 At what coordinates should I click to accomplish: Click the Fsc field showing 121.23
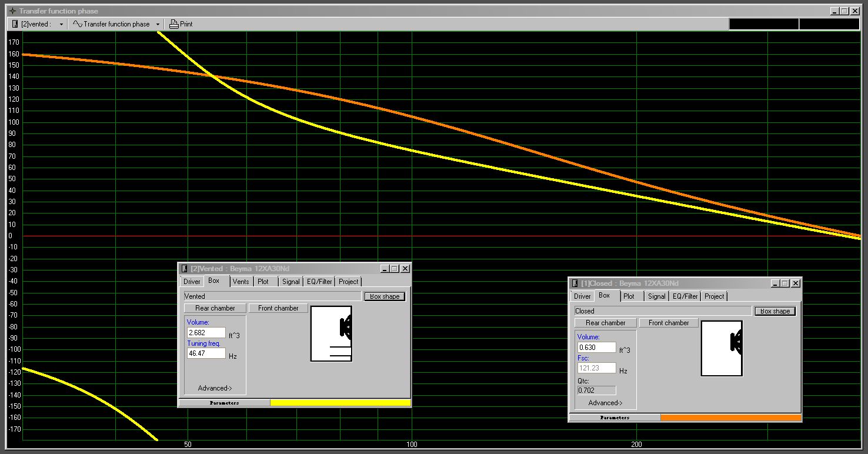click(596, 368)
